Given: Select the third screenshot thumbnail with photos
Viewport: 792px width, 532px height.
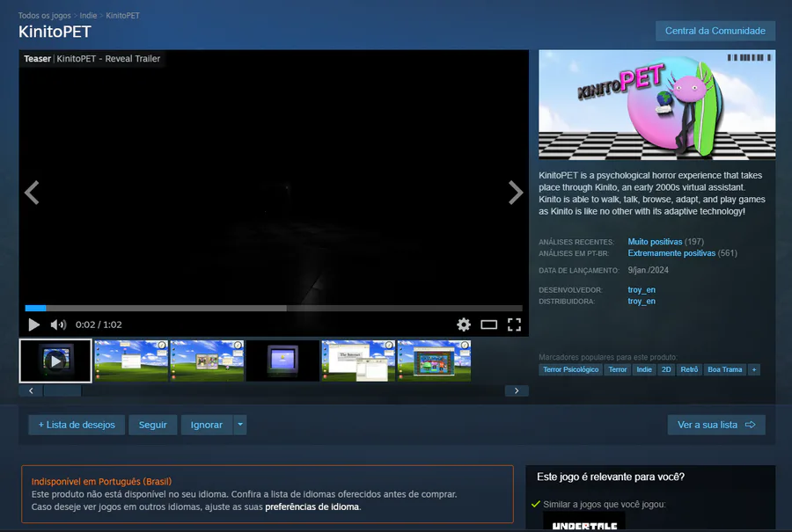Looking at the screenshot, I should pyautogui.click(x=207, y=361).
